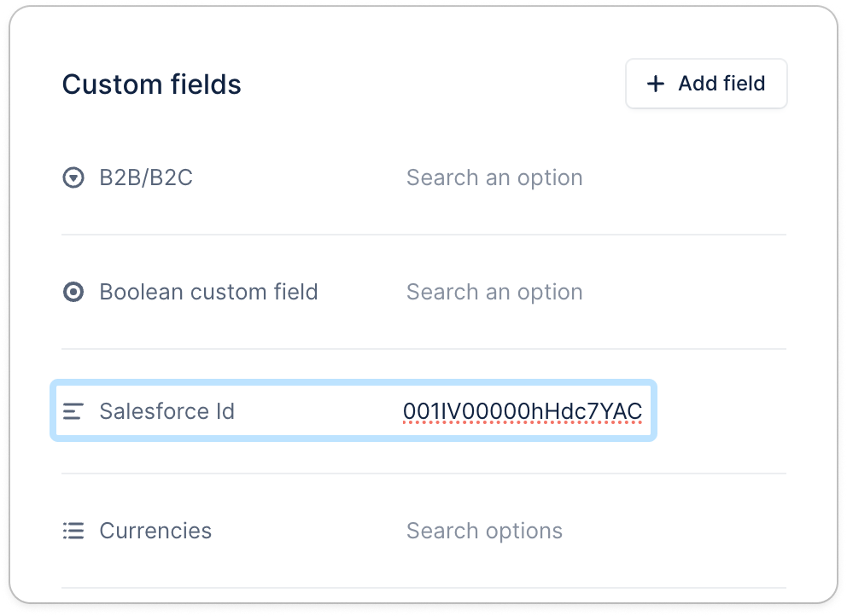Click empty space between Salesforce Id label and value

(x=316, y=412)
